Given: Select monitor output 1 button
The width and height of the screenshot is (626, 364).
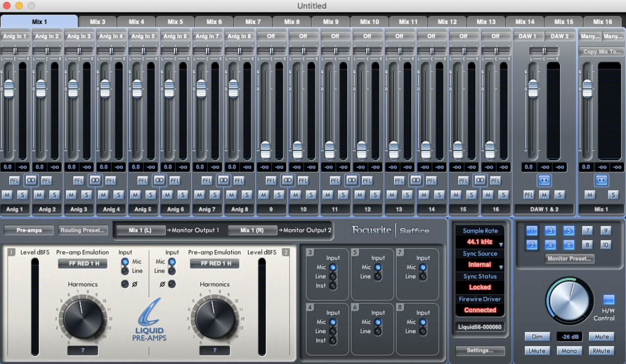Looking at the screenshot, I should coord(532,231).
